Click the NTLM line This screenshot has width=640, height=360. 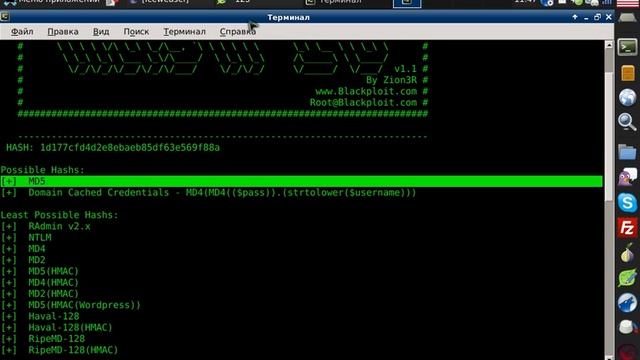point(26,238)
